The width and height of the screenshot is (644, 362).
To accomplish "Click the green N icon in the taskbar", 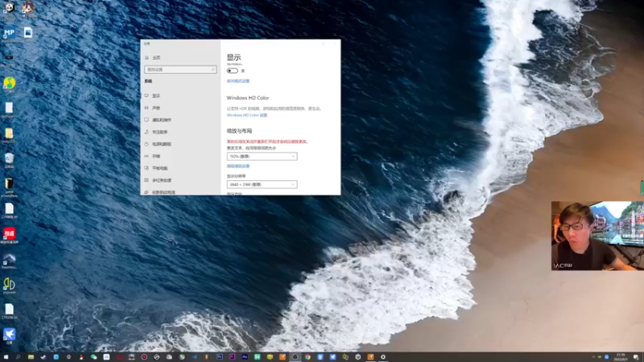I will tap(257, 357).
